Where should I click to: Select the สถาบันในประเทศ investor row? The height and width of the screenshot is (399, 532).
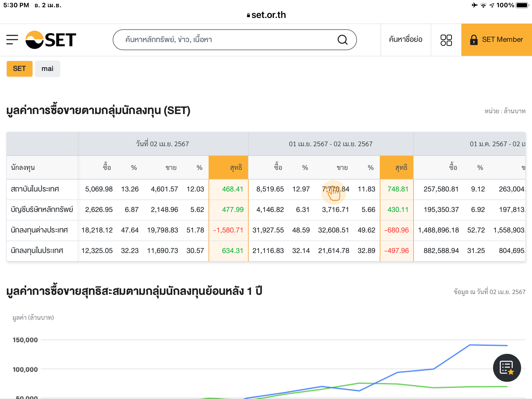coord(35,189)
